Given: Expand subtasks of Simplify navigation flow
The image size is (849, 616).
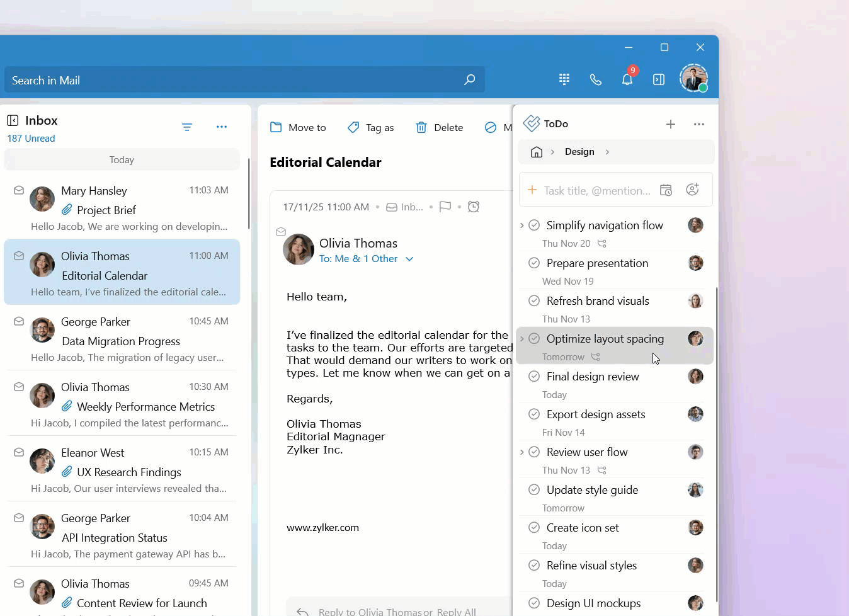Looking at the screenshot, I should pos(522,225).
